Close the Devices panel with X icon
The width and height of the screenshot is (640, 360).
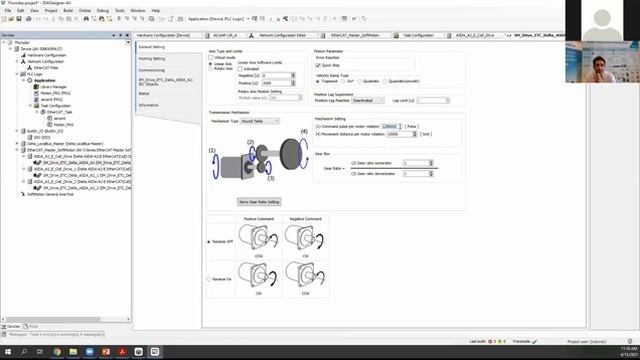click(127, 36)
